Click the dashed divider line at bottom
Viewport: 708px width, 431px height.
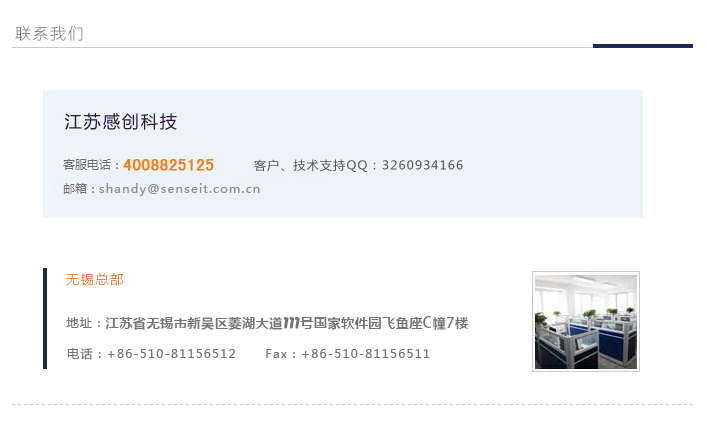[x=352, y=404]
